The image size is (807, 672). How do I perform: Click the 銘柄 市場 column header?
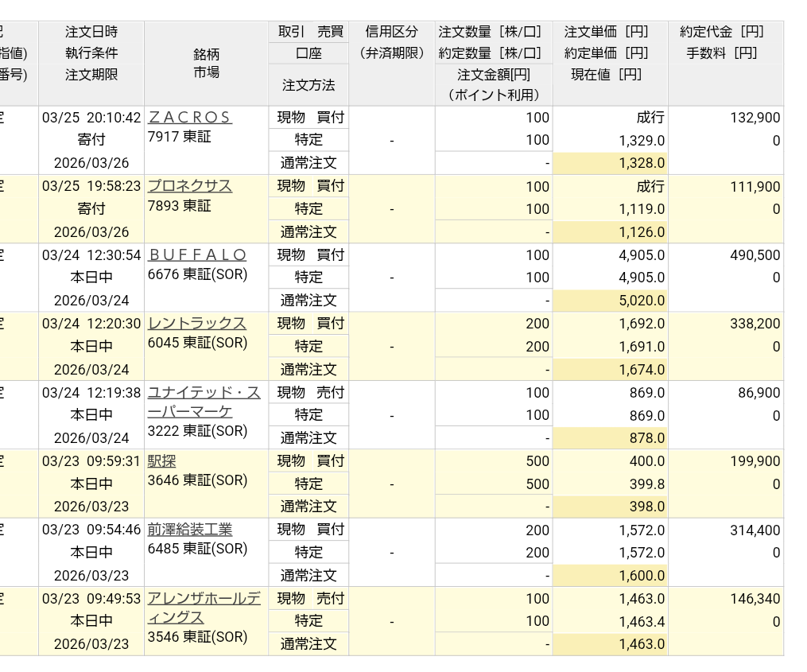(206, 64)
